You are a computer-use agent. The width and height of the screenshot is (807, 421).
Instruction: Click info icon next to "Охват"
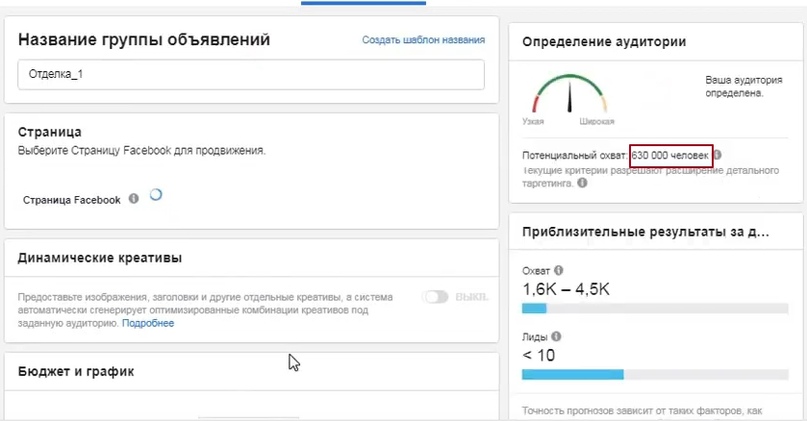coord(558,270)
